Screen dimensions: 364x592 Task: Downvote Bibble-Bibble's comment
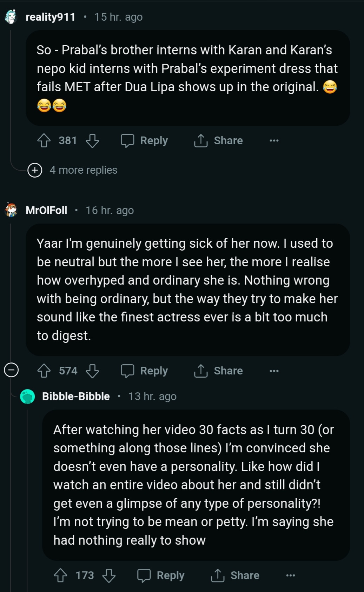point(109,576)
